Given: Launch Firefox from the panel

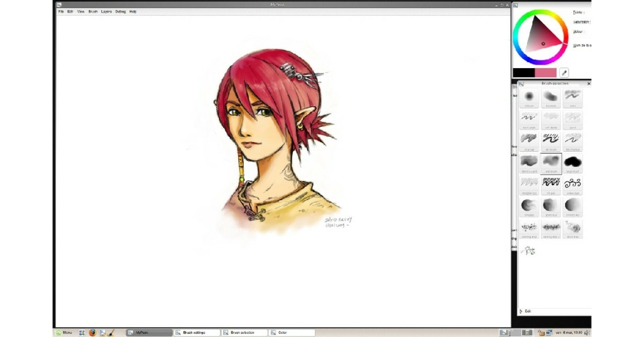Looking at the screenshot, I should [92, 333].
